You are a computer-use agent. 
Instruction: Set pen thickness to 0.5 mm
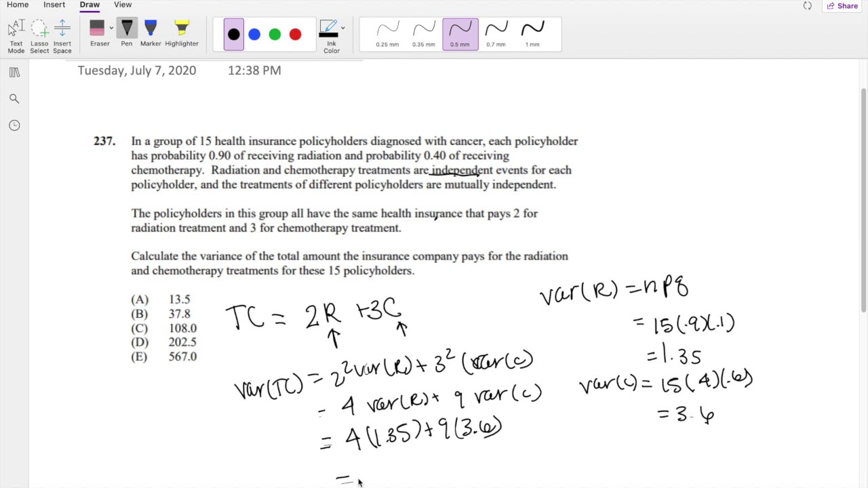pyautogui.click(x=460, y=35)
